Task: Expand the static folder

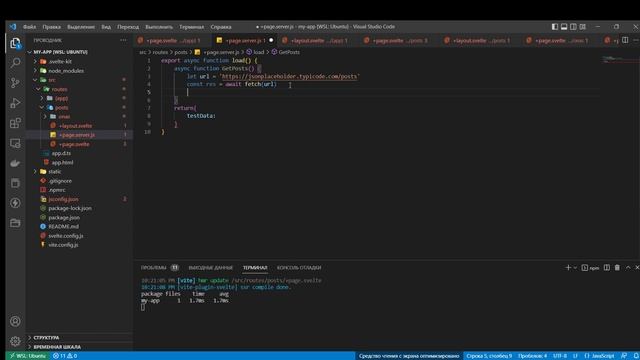Action: pos(55,171)
